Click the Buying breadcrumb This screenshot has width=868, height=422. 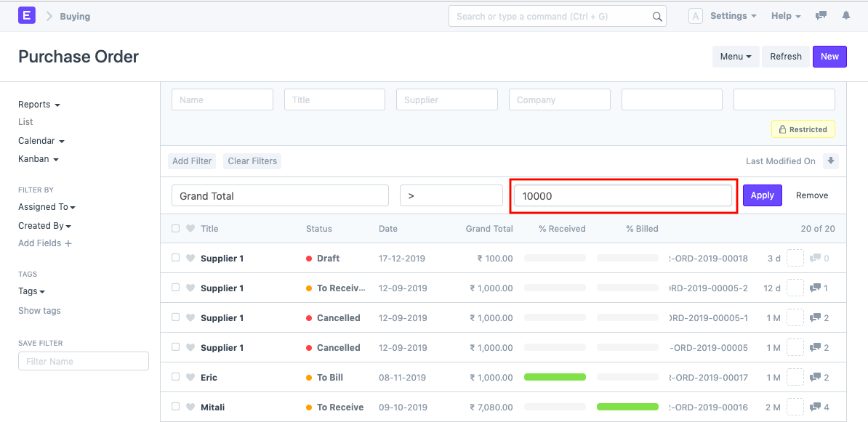[75, 15]
